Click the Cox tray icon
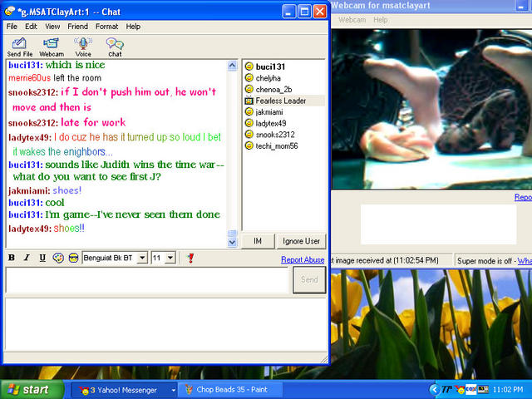The width and height of the screenshot is (532, 399). click(x=471, y=390)
